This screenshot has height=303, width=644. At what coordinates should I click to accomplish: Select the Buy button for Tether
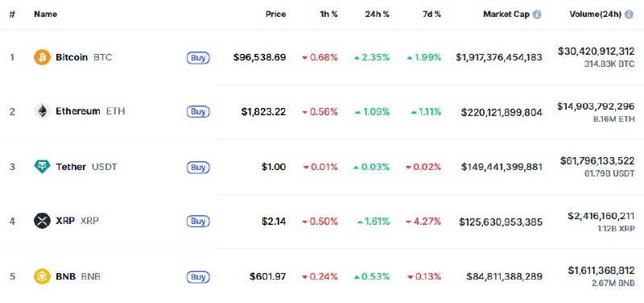[198, 168]
